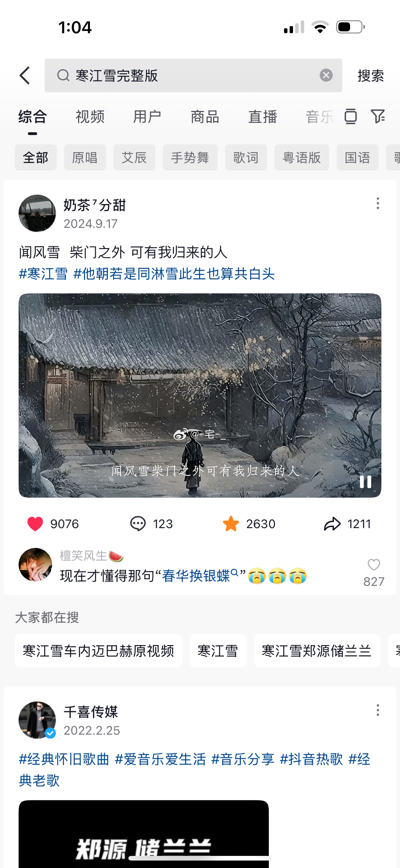Tap the search input field 寒江雪完整版

click(193, 75)
